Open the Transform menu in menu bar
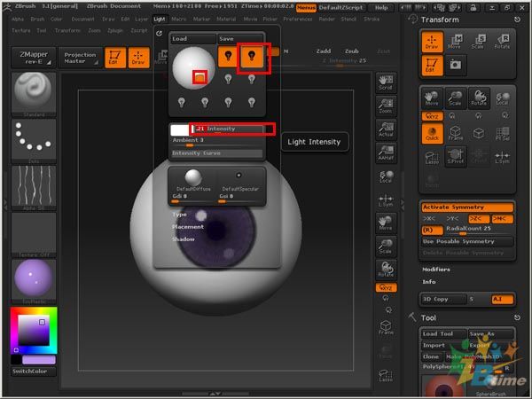The width and height of the screenshot is (532, 399). tap(67, 30)
